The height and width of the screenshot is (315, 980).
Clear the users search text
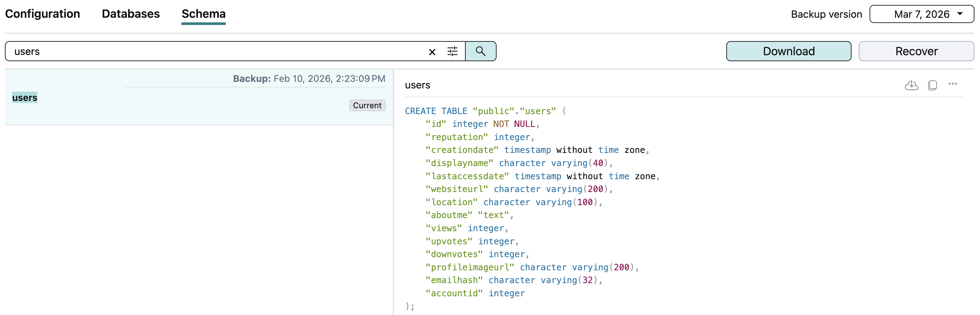coord(432,52)
